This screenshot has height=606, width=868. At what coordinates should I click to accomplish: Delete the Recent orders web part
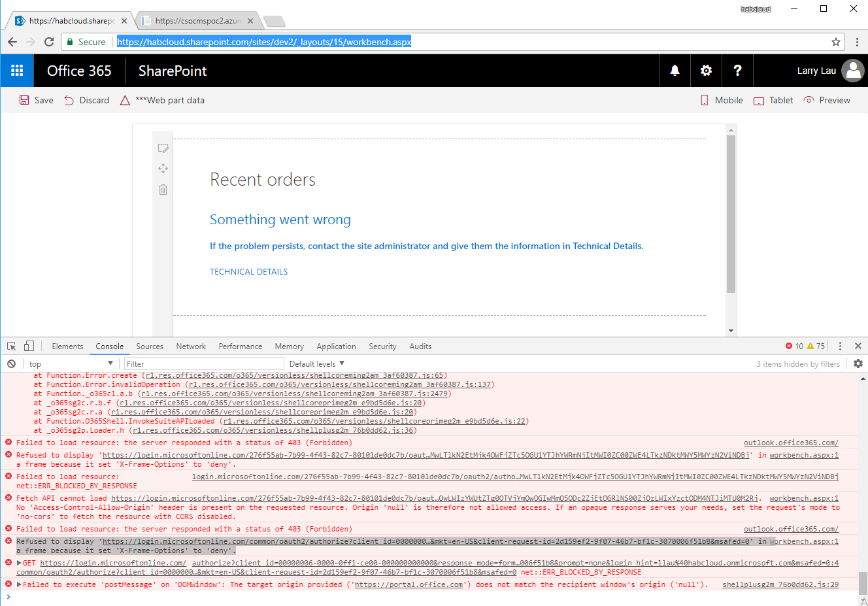163,188
